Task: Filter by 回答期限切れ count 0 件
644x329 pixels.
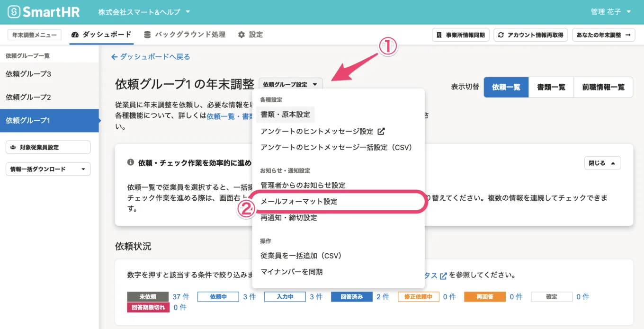Action: (x=180, y=307)
